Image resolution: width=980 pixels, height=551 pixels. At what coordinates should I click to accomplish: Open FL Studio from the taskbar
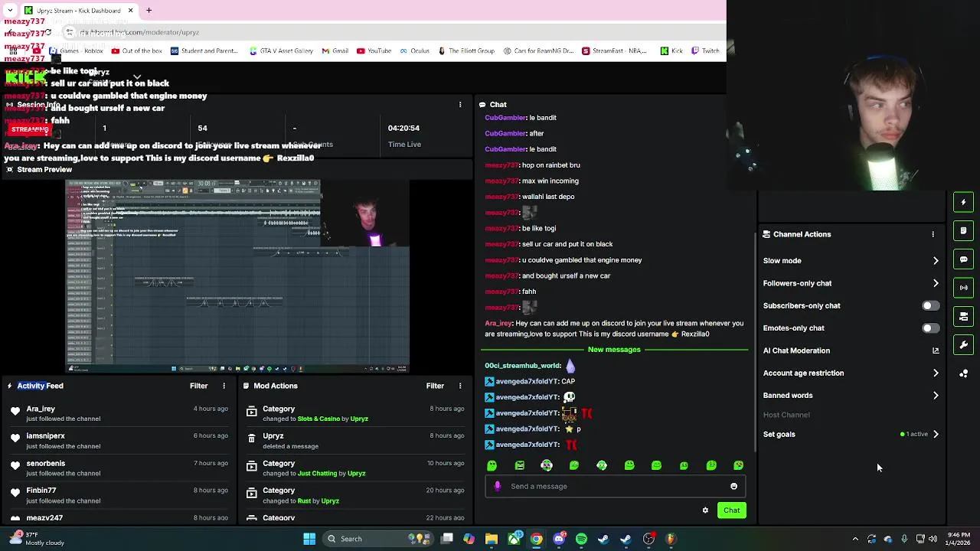pos(671,539)
